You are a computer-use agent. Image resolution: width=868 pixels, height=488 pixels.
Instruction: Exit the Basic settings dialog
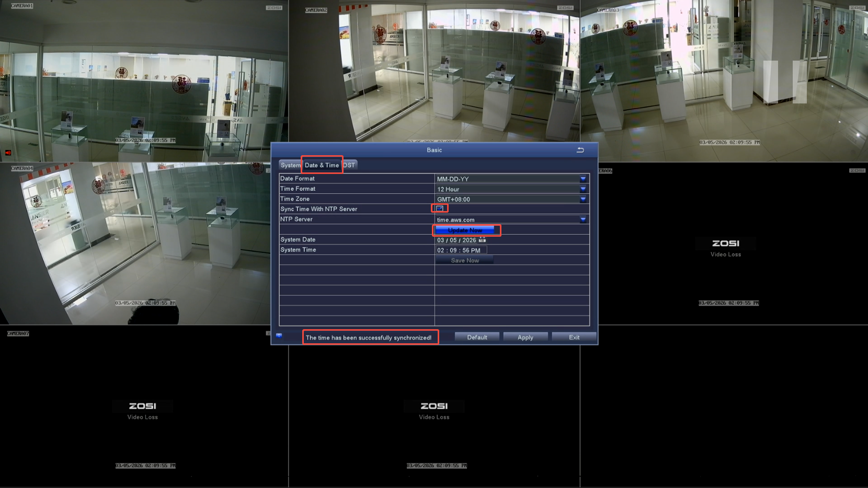tap(574, 338)
